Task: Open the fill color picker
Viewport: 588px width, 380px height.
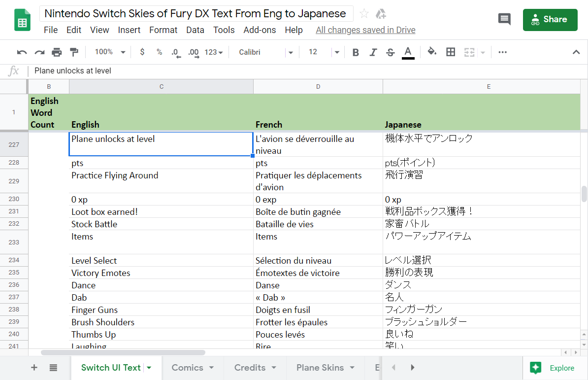Action: 431,52
